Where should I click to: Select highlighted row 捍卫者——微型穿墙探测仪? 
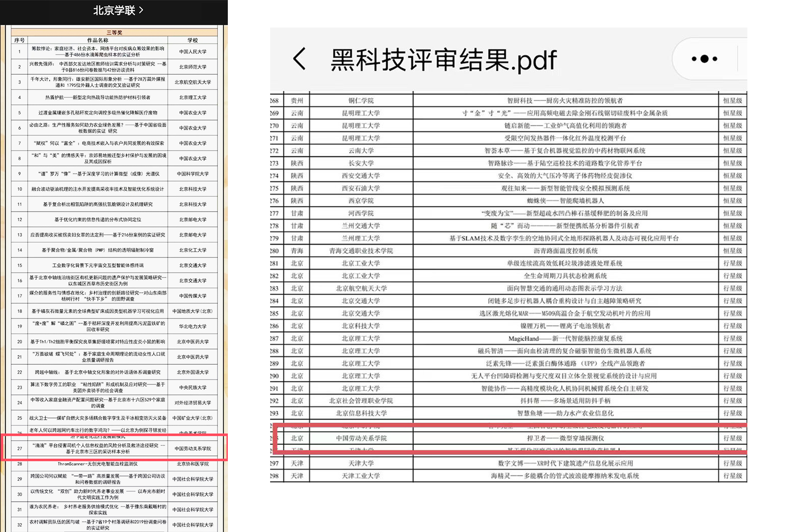(565, 438)
